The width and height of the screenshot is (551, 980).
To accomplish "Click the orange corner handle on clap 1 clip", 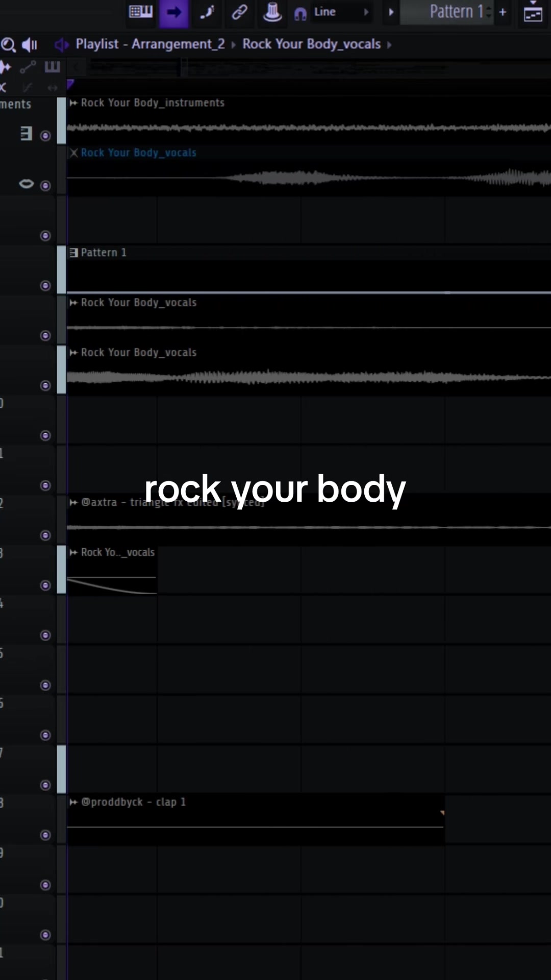I will [x=442, y=813].
